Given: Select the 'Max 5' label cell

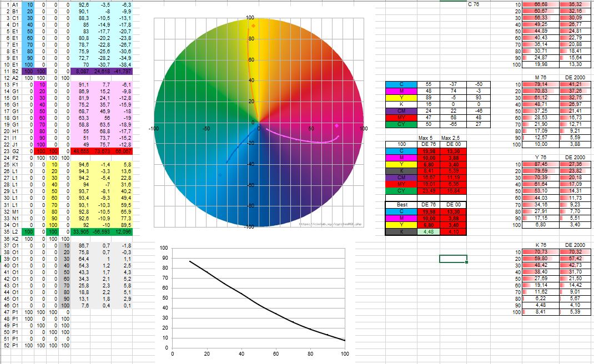Looking at the screenshot, I should pyautogui.click(x=429, y=138).
